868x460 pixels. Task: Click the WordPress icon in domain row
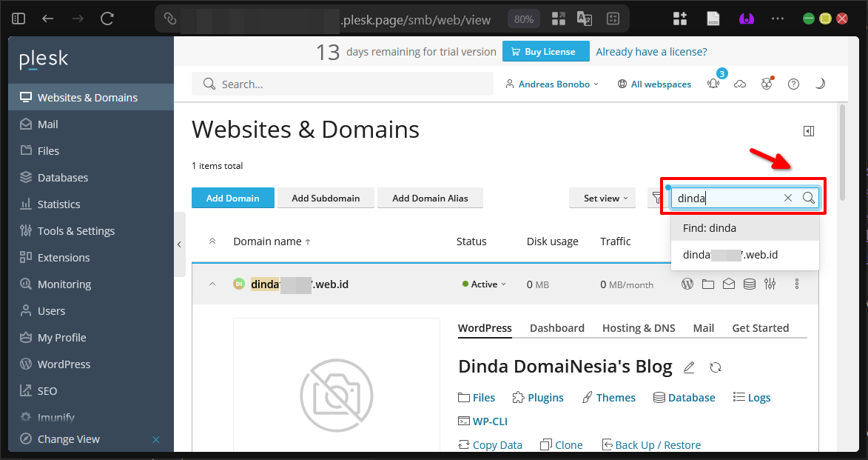coord(687,284)
